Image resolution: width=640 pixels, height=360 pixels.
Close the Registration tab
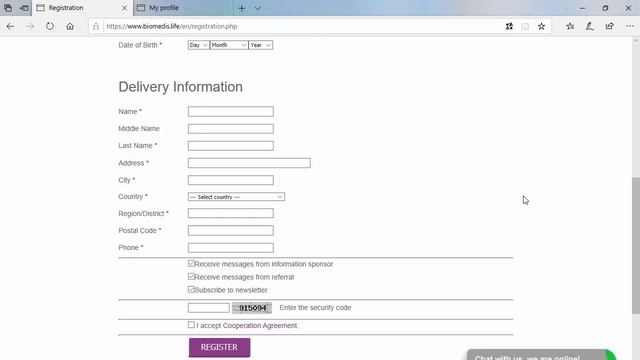tap(124, 8)
